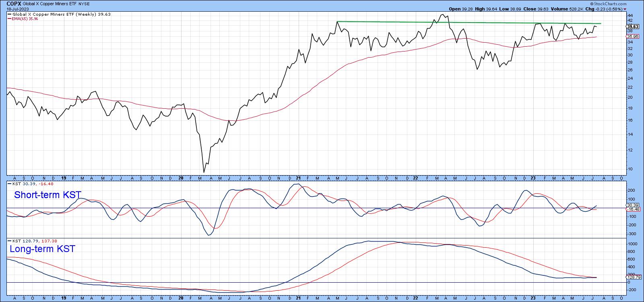Click year 22 on the bottom time axis
Screen dimensions: 644x302
click(415, 299)
